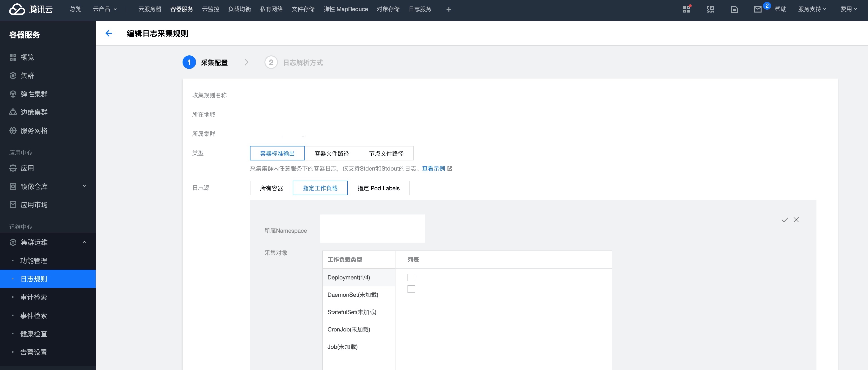This screenshot has width=868, height=370.
Task: Confirm the Namespace edit with the checkmark icon
Action: pos(785,220)
